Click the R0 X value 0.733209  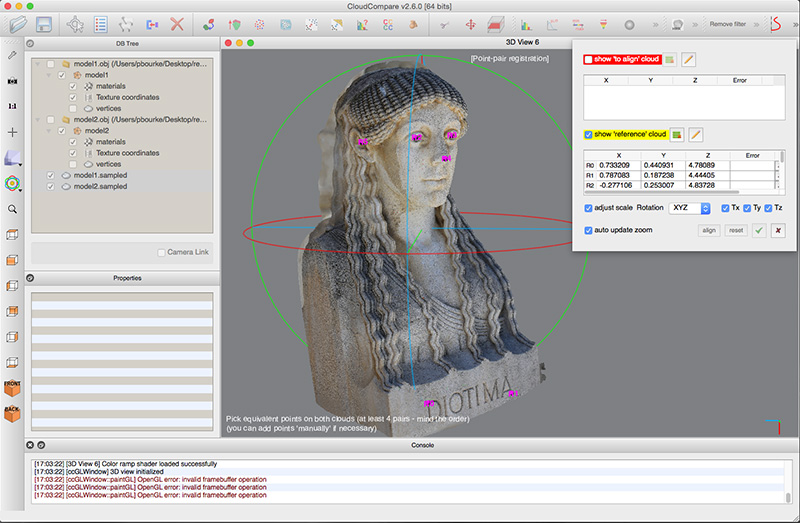coord(614,165)
